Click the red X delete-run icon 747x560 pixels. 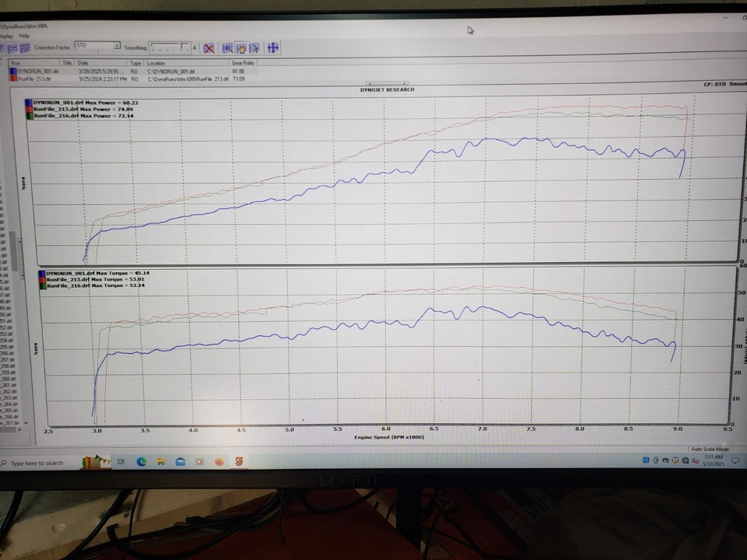pyautogui.click(x=209, y=48)
